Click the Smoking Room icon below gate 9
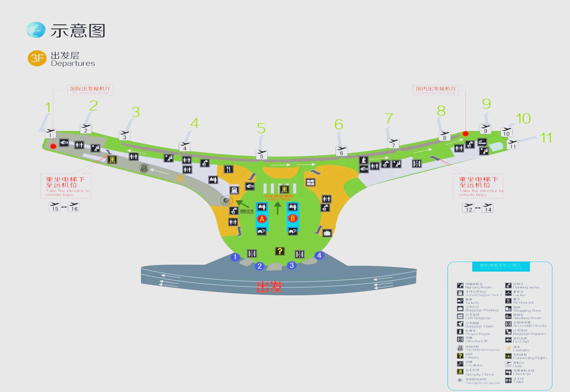The image size is (570, 392). [482, 142]
